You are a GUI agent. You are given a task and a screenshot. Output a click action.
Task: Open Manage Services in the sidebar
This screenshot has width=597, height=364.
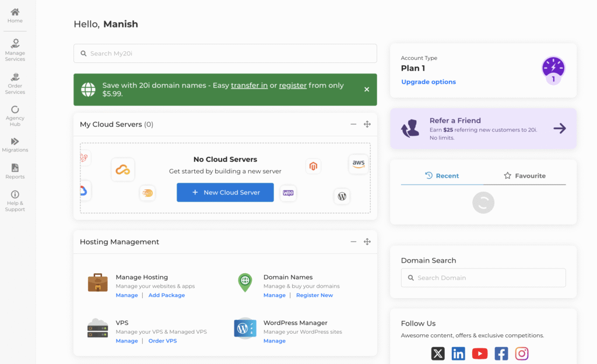pyautogui.click(x=15, y=49)
